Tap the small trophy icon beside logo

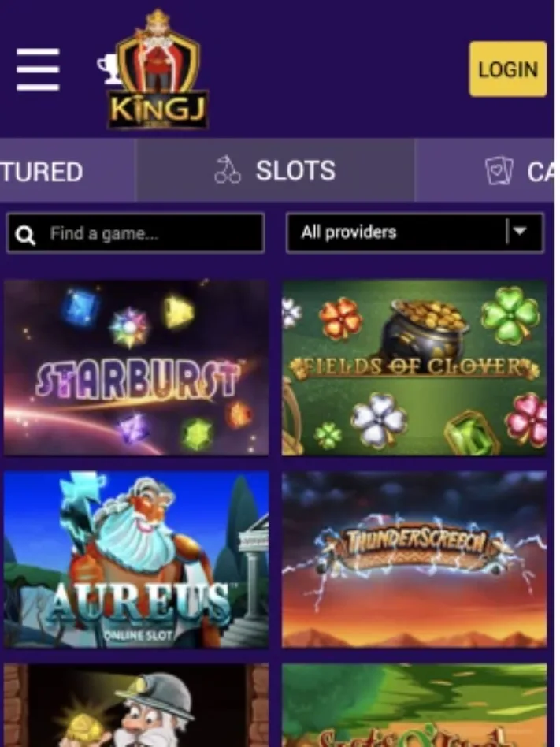109,69
